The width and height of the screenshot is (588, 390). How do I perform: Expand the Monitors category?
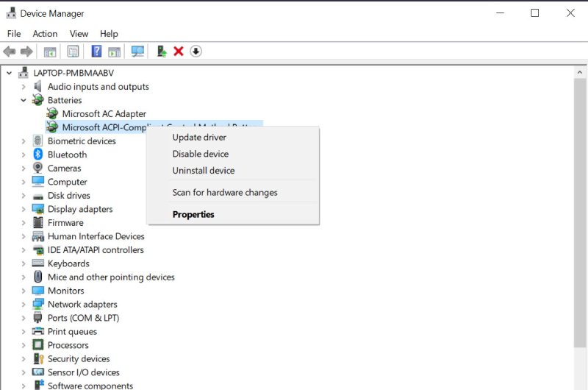coord(24,291)
